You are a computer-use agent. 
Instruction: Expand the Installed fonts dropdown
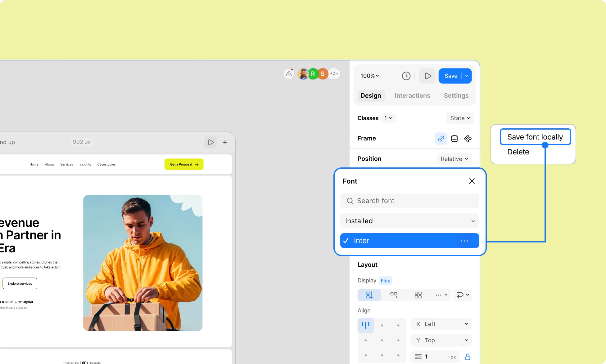click(410, 221)
